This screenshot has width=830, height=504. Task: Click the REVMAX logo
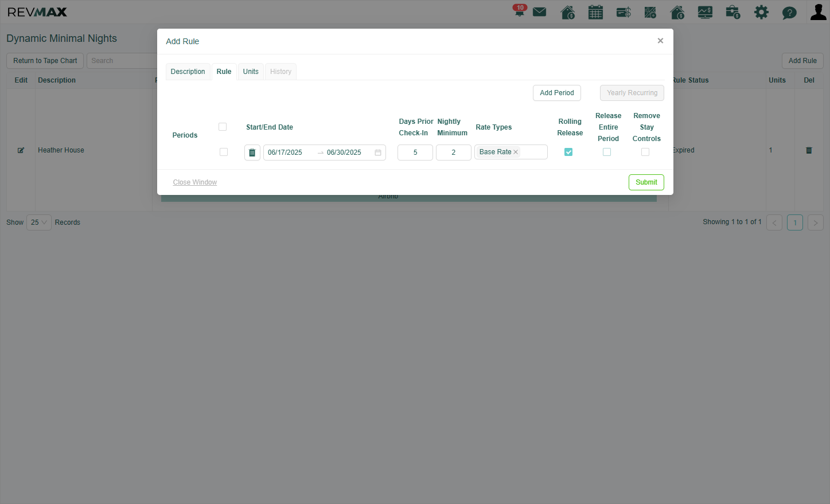coord(37,12)
